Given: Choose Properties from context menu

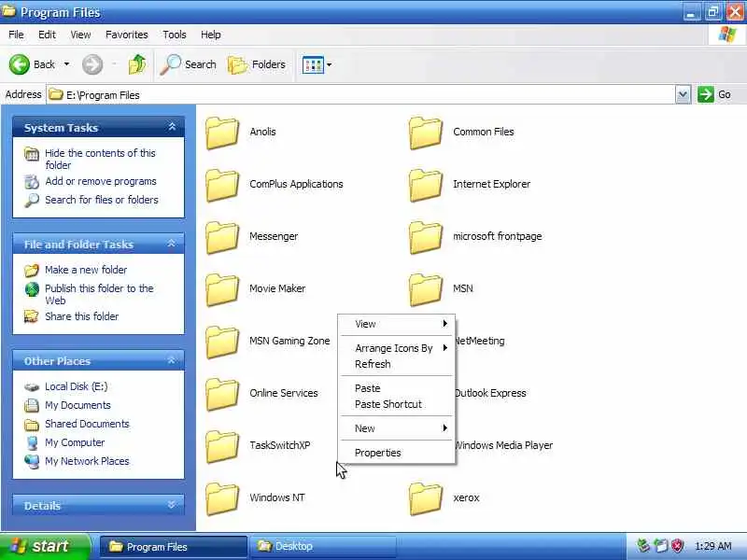Looking at the screenshot, I should pyautogui.click(x=396, y=453).
